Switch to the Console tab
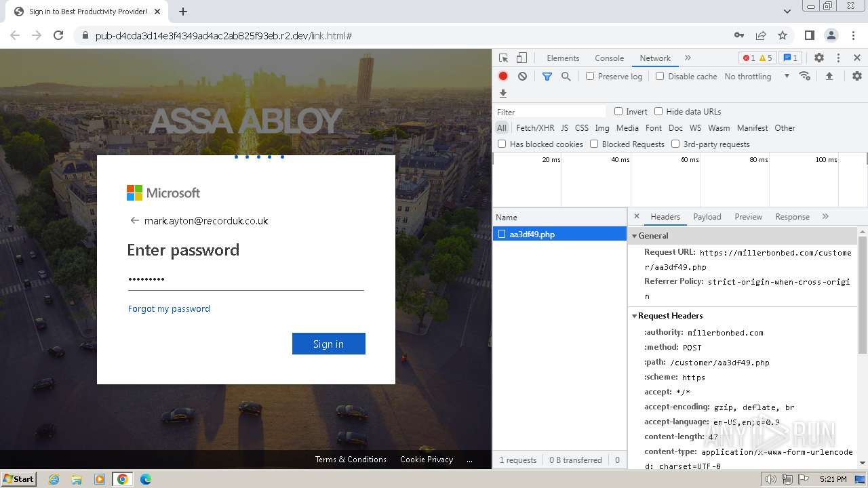The image size is (868, 488). 609,58
